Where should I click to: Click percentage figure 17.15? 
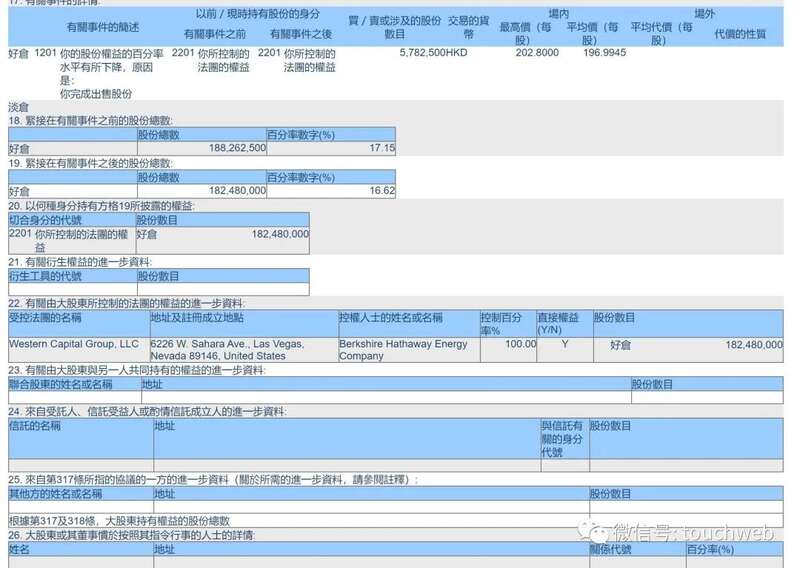(382, 148)
